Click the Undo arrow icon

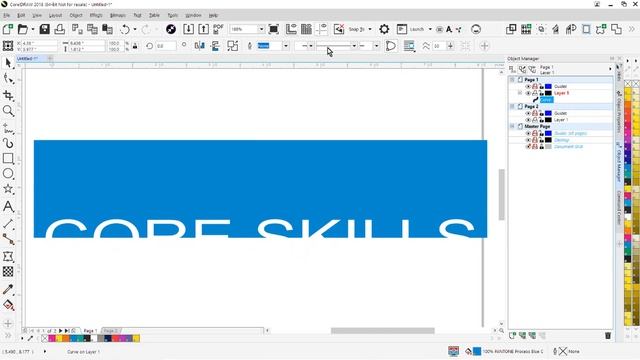tap(125, 29)
